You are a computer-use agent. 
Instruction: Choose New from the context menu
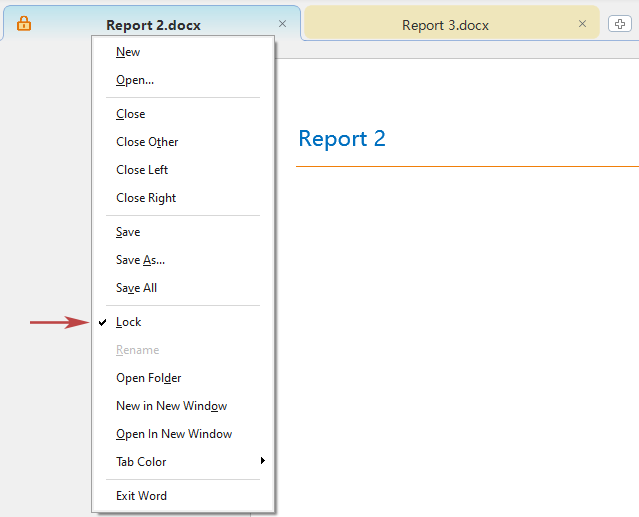pos(128,52)
